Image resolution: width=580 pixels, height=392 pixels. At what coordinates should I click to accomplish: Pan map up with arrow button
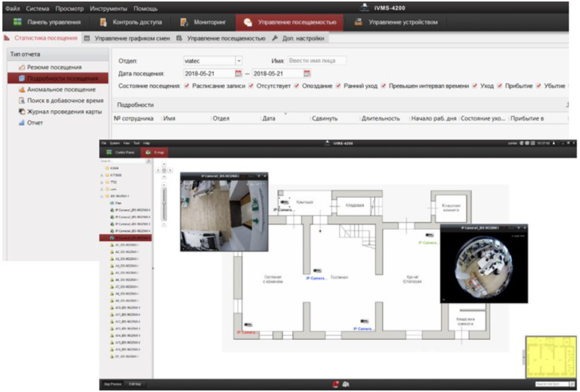pyautogui.click(x=165, y=165)
